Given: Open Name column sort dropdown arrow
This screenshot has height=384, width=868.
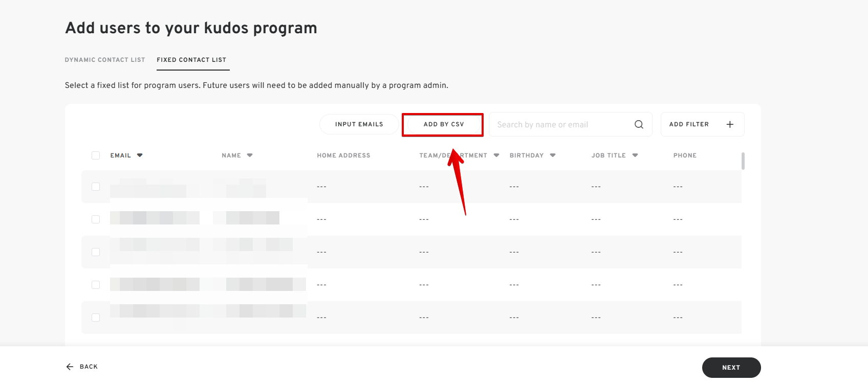Looking at the screenshot, I should pyautogui.click(x=250, y=155).
